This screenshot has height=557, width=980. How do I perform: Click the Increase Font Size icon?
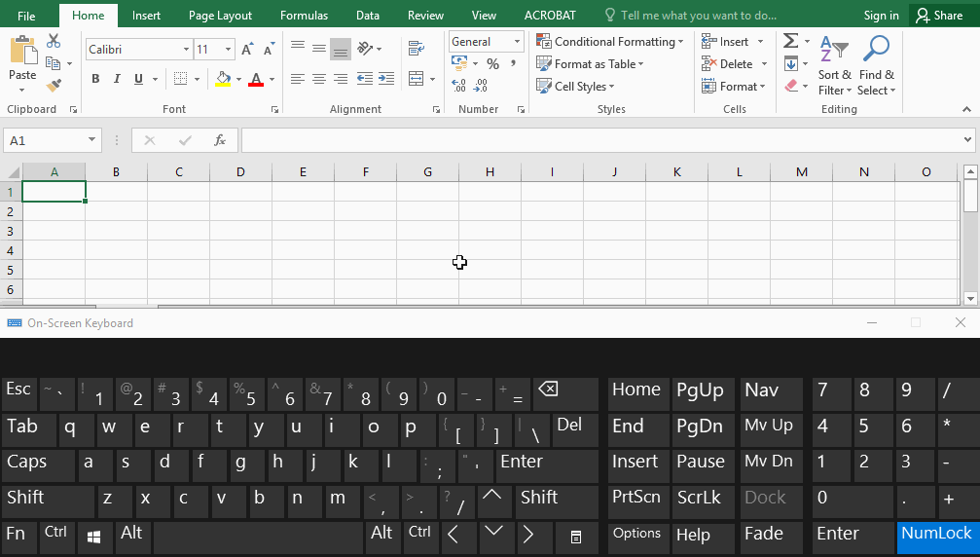click(247, 50)
